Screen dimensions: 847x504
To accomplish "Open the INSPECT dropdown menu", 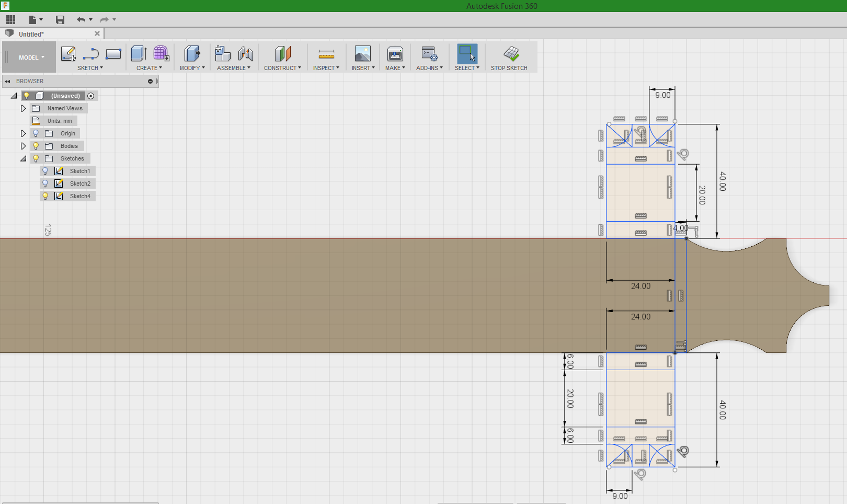I will pos(326,68).
